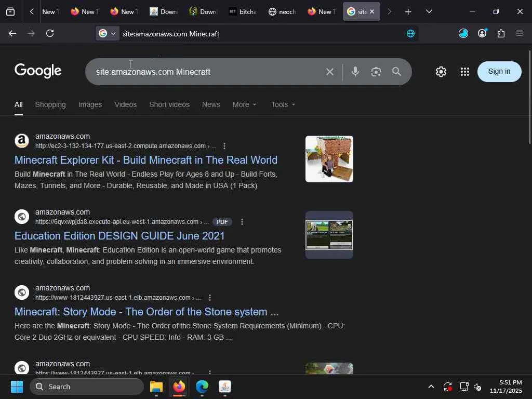Viewport: 532px width, 399px height.
Task: Switch to Short videos results
Action: [x=169, y=105]
